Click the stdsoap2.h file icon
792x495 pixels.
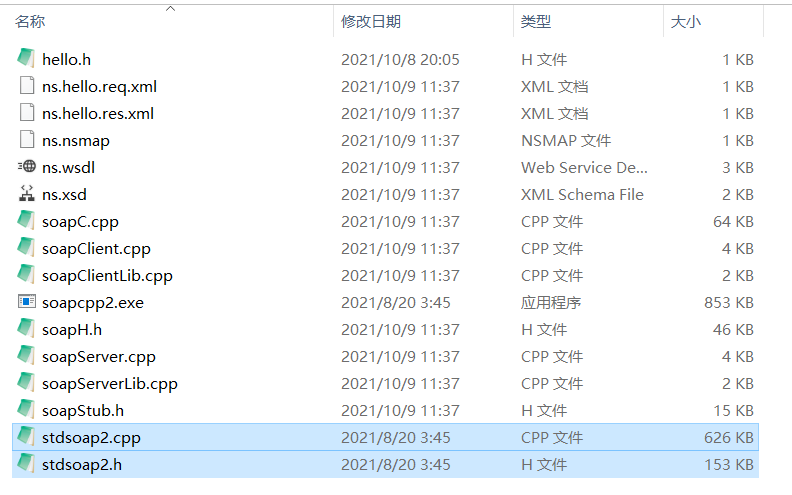pyautogui.click(x=26, y=464)
